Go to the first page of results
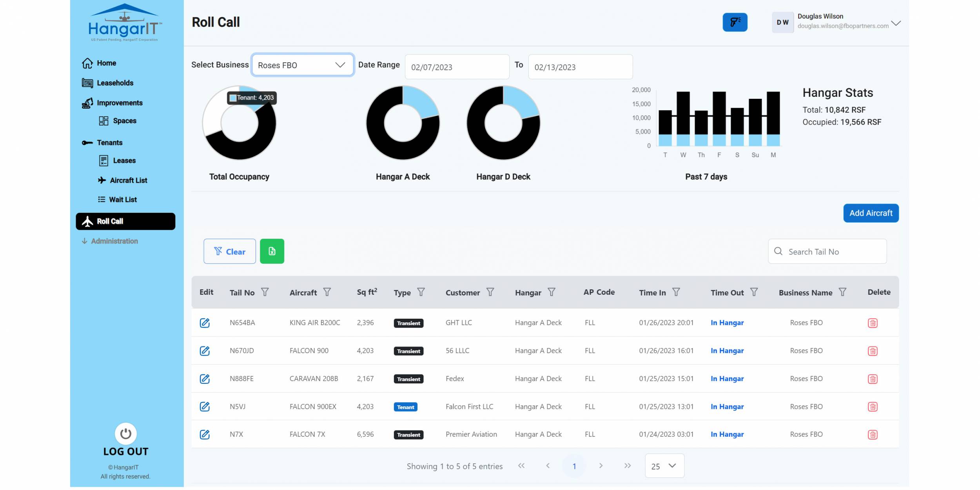 tap(521, 466)
